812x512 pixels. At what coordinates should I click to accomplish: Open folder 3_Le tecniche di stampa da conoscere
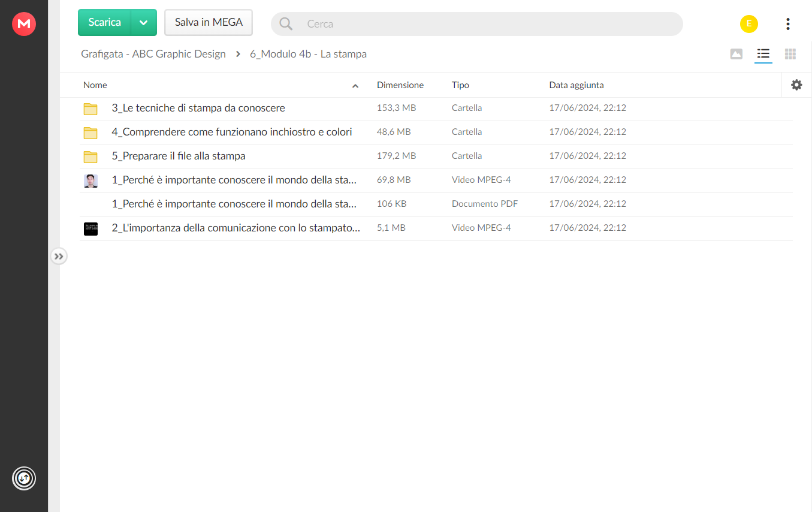(x=198, y=109)
